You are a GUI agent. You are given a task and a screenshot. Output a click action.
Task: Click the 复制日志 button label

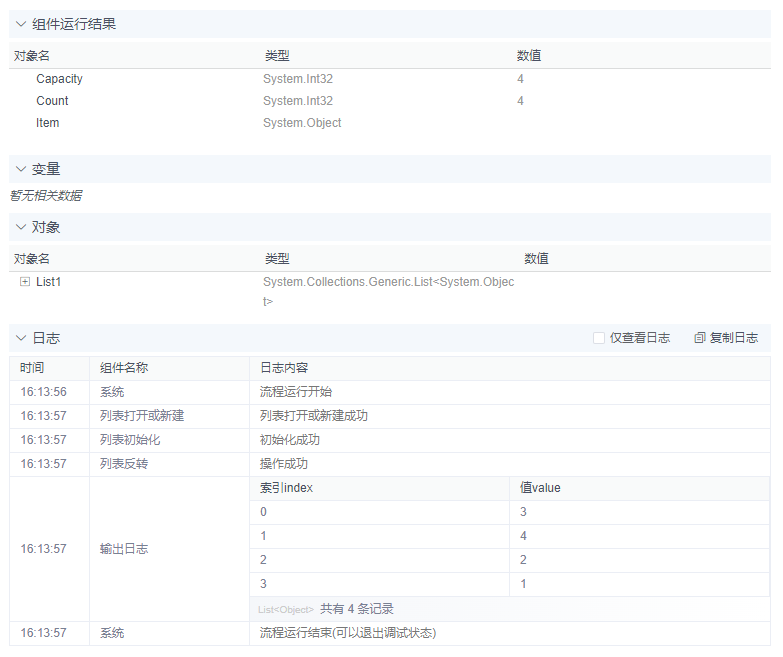pos(734,338)
